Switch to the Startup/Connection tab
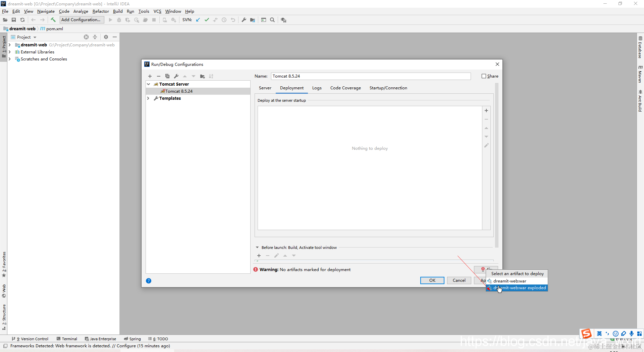This screenshot has height=352, width=644. pos(388,88)
